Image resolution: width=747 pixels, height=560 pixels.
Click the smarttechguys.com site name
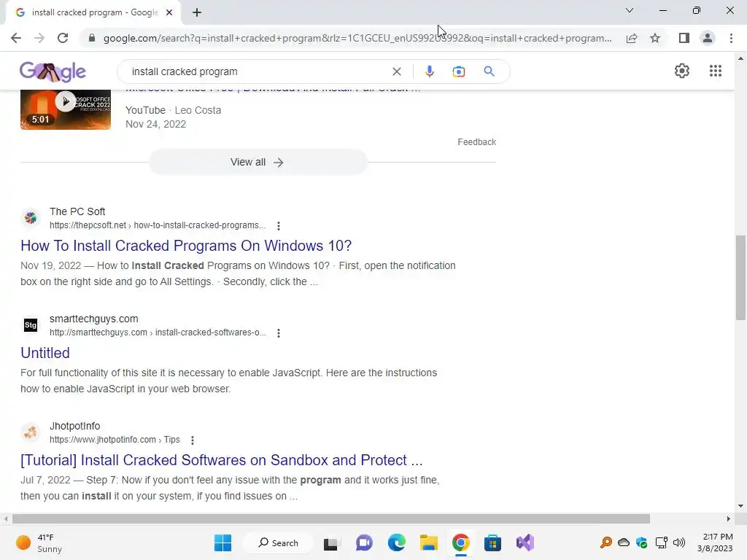[94, 319]
